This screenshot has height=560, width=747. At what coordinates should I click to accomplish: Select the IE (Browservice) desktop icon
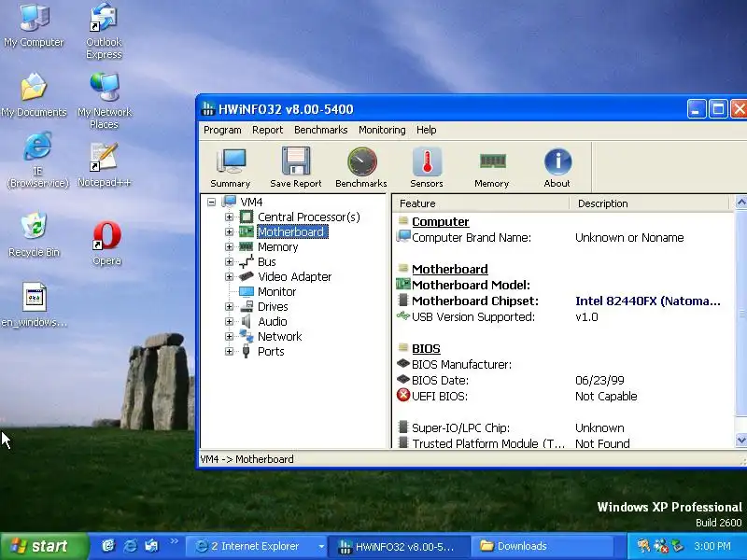coord(37,161)
